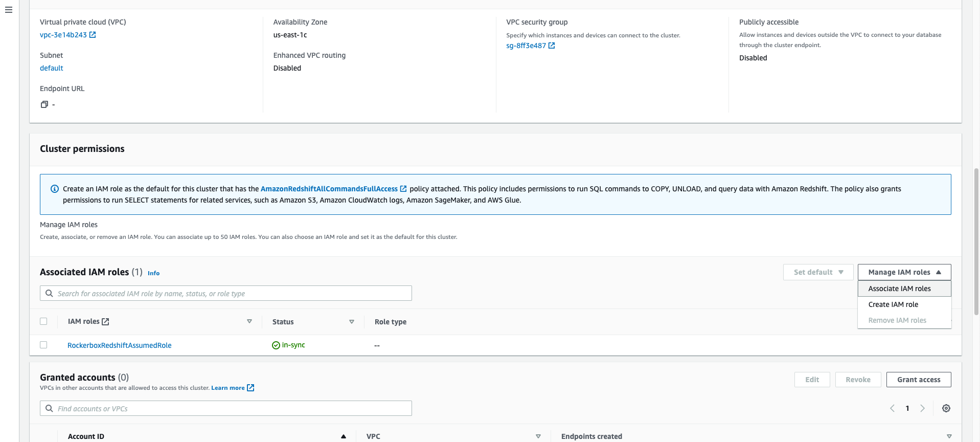The height and width of the screenshot is (442, 980).
Task: Go to previous page of granted accounts
Action: point(892,408)
